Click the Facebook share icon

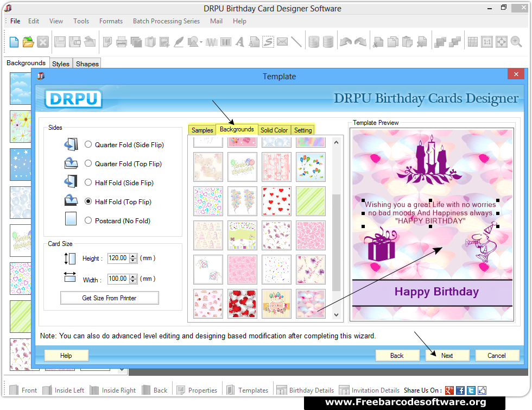coord(460,390)
